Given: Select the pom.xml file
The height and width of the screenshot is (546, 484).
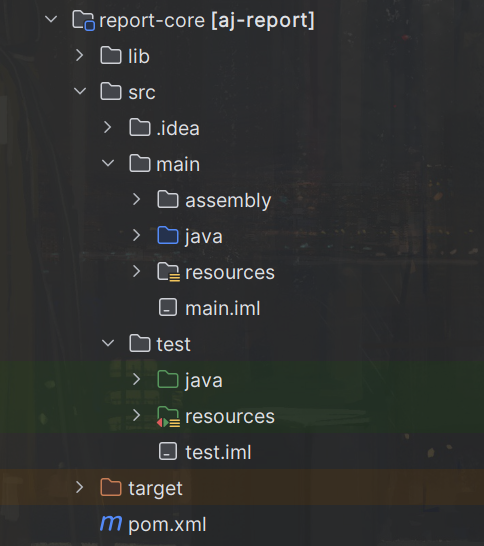Looking at the screenshot, I should [x=167, y=524].
